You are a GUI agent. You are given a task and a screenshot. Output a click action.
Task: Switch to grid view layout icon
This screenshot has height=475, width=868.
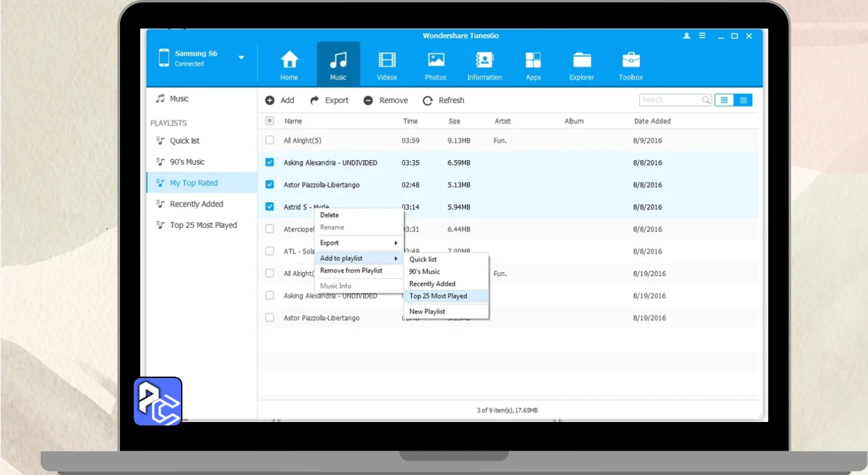(724, 100)
